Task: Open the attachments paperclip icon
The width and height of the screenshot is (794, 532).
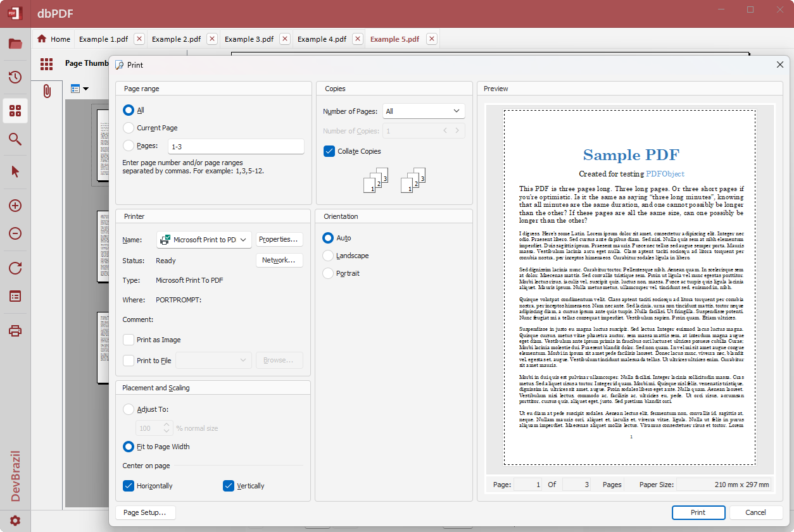Action: [x=47, y=91]
